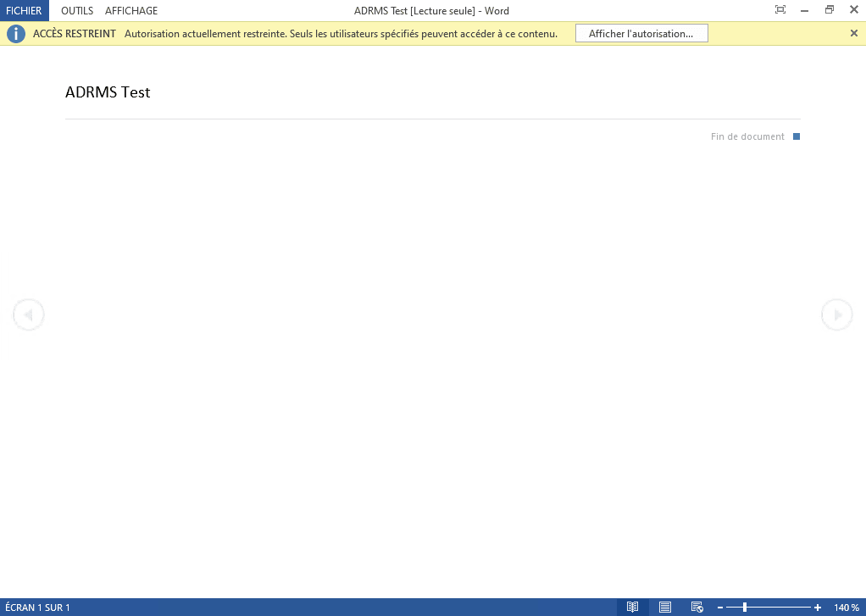This screenshot has width=866, height=616.
Task: Click the ACCÈS RESTREINT label
Action: 75,34
